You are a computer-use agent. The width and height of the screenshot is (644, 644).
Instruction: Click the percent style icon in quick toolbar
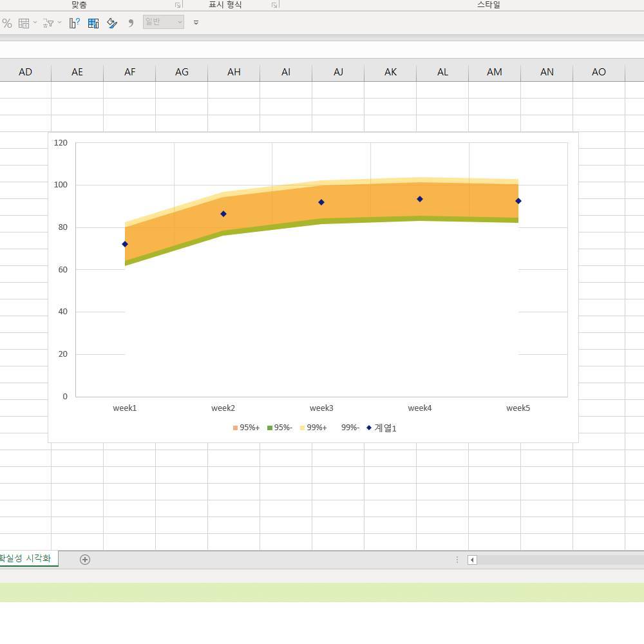(x=7, y=23)
